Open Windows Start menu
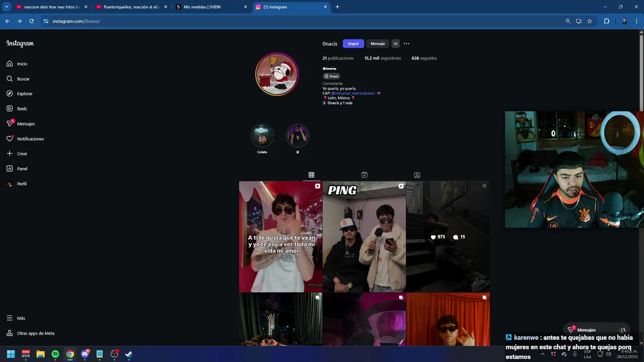The image size is (644, 362). (11, 354)
